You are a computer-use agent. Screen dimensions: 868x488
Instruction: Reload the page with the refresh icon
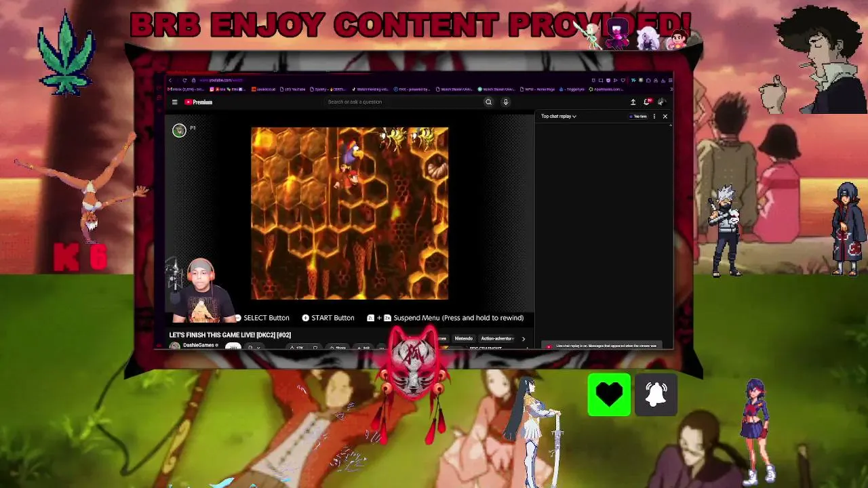(184, 80)
